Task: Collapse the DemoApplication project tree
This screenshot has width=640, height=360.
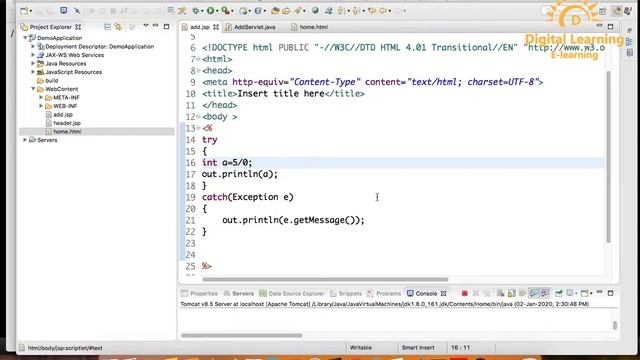Action: (x=25, y=38)
